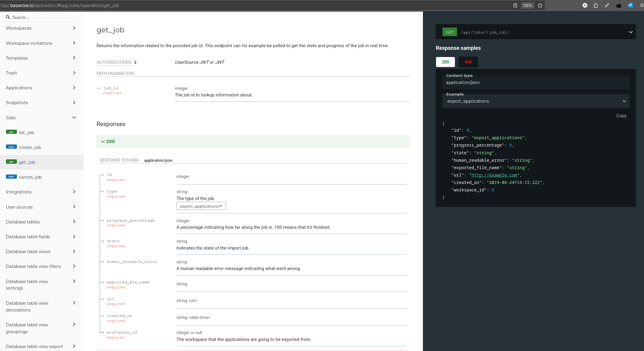Click the blue bird extension icon
The width and height of the screenshot is (644, 351).
(630, 5)
